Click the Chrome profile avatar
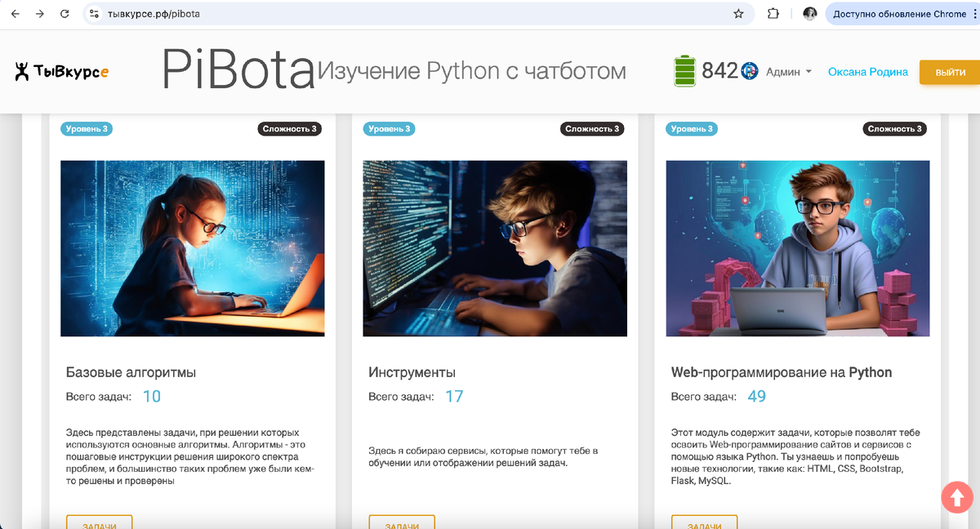 tap(809, 14)
